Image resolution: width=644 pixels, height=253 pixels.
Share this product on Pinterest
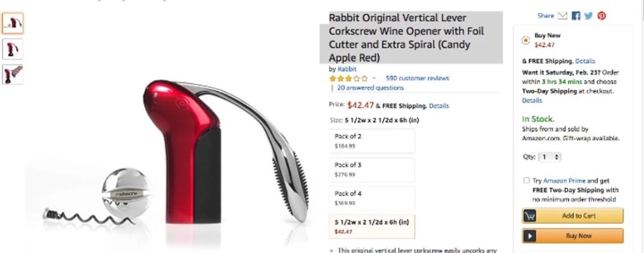pyautogui.click(x=601, y=16)
